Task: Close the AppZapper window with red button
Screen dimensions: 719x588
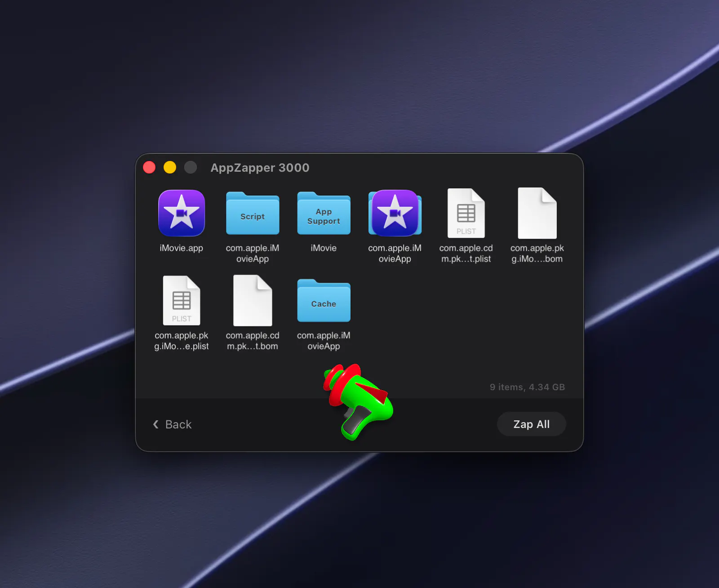Action: click(149, 167)
